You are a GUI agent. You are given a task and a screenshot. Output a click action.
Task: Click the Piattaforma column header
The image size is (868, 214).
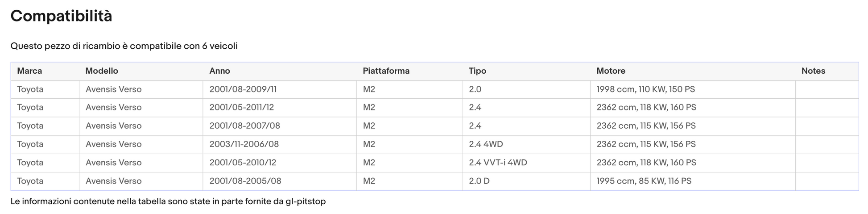point(386,71)
